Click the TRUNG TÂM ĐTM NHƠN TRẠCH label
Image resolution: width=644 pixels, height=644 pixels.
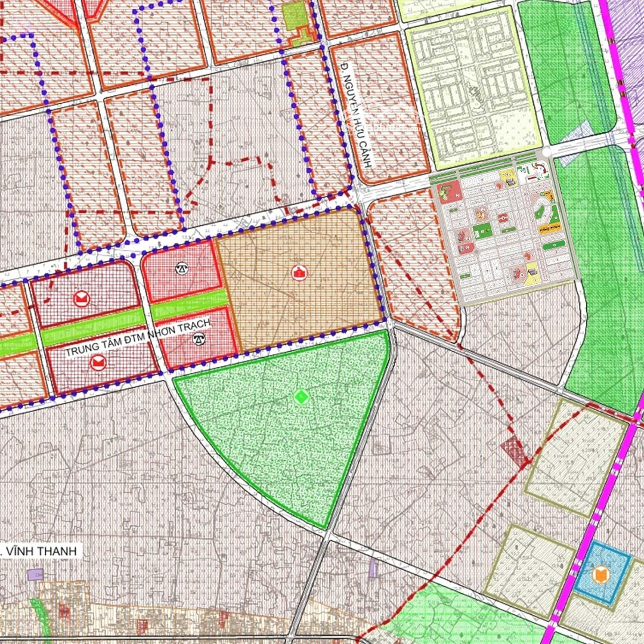tap(138, 339)
